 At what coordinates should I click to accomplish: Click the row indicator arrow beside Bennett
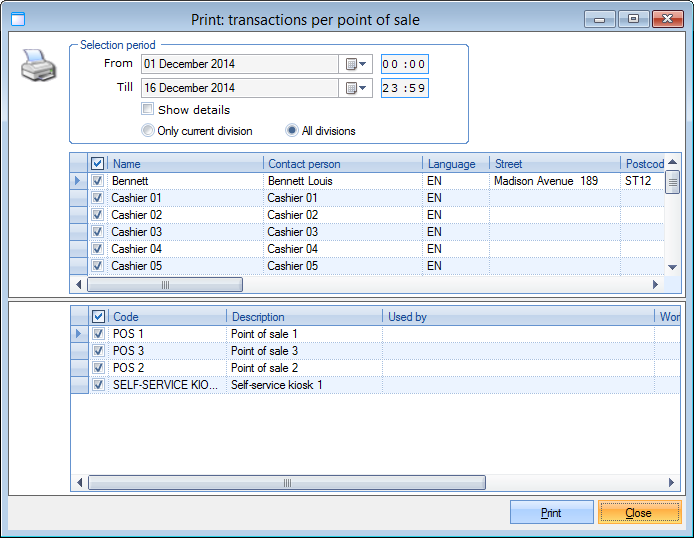[79, 181]
